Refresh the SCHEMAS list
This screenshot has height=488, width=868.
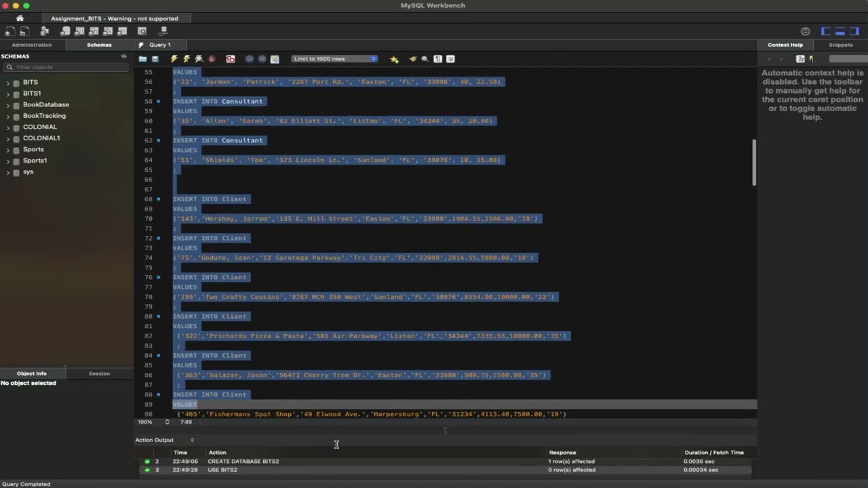(123, 56)
